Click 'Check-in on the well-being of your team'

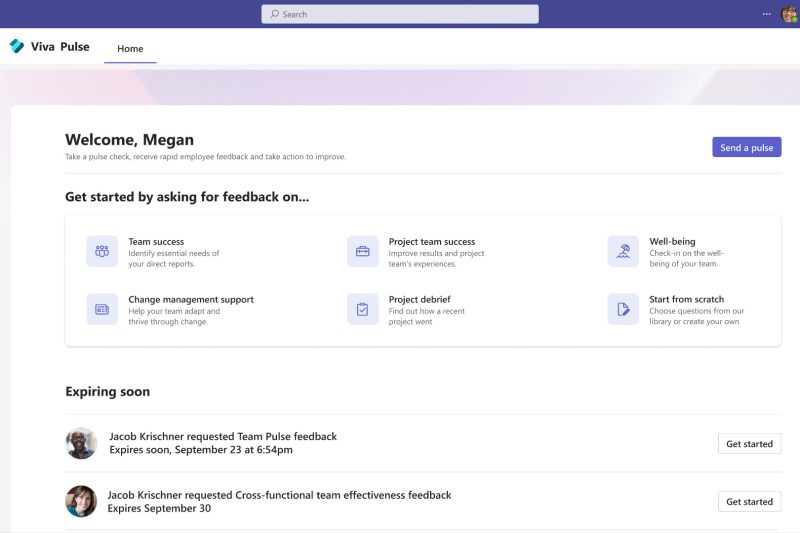pos(686,259)
